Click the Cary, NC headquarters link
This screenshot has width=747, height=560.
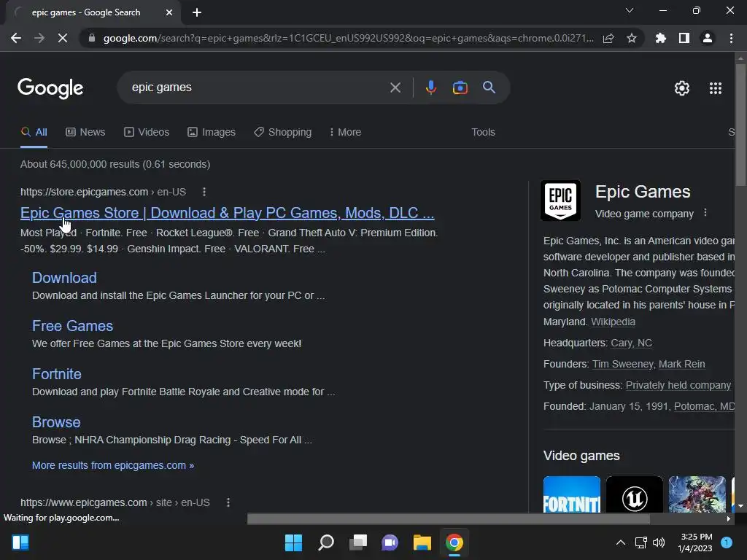[x=631, y=343]
